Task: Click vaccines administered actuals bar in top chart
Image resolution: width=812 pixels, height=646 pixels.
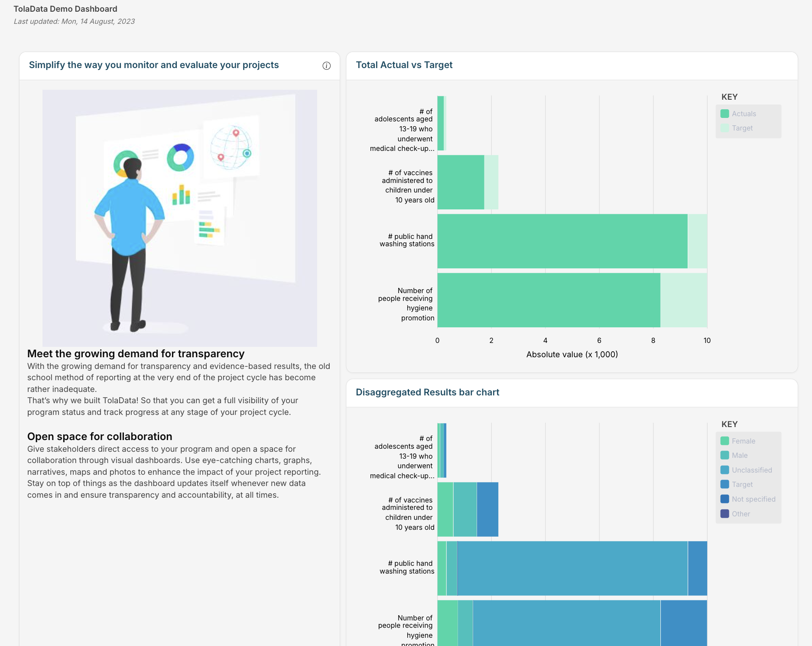Action: [461, 182]
